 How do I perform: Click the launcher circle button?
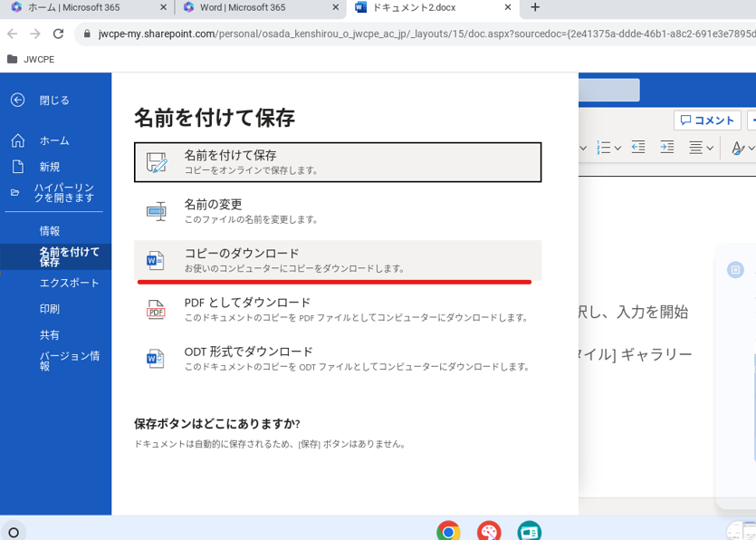14,532
